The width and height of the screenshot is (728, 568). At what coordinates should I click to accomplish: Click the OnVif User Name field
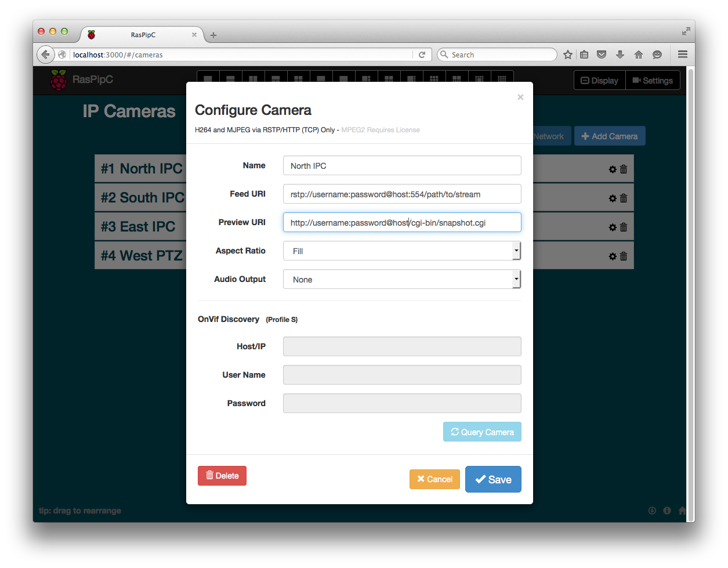coord(402,375)
